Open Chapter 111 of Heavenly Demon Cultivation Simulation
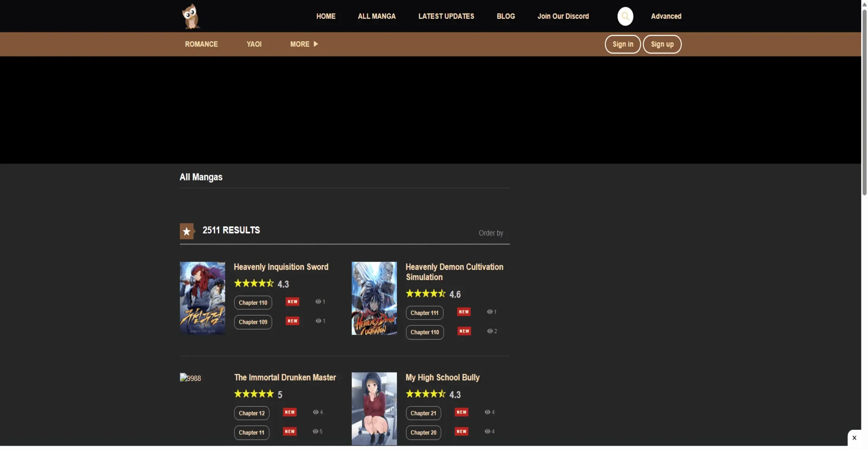Image resolution: width=868 pixels, height=450 pixels. click(x=424, y=313)
